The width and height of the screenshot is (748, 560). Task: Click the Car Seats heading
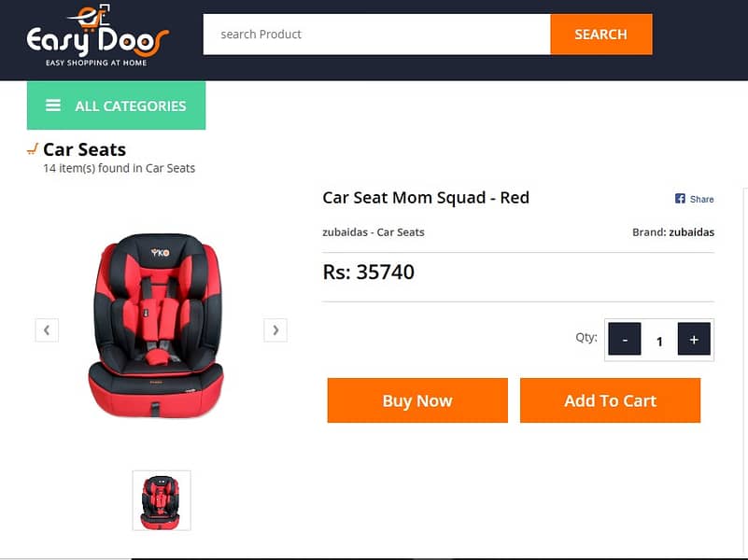point(86,149)
